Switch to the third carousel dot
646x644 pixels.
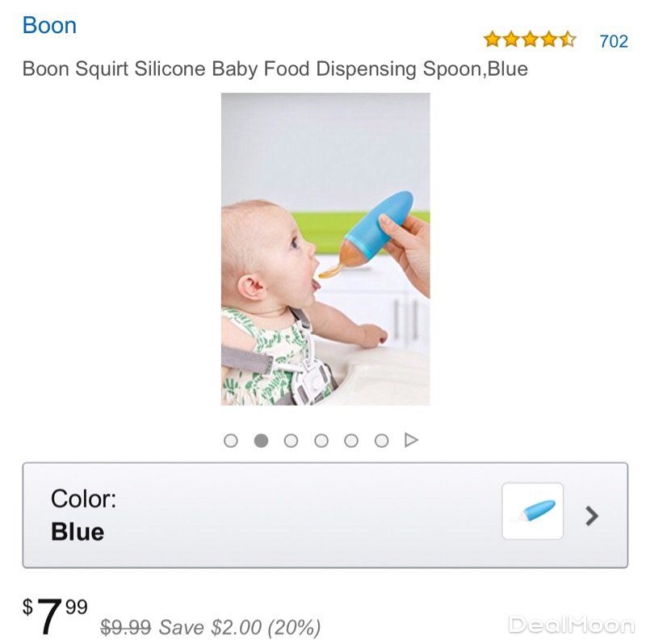292,441
